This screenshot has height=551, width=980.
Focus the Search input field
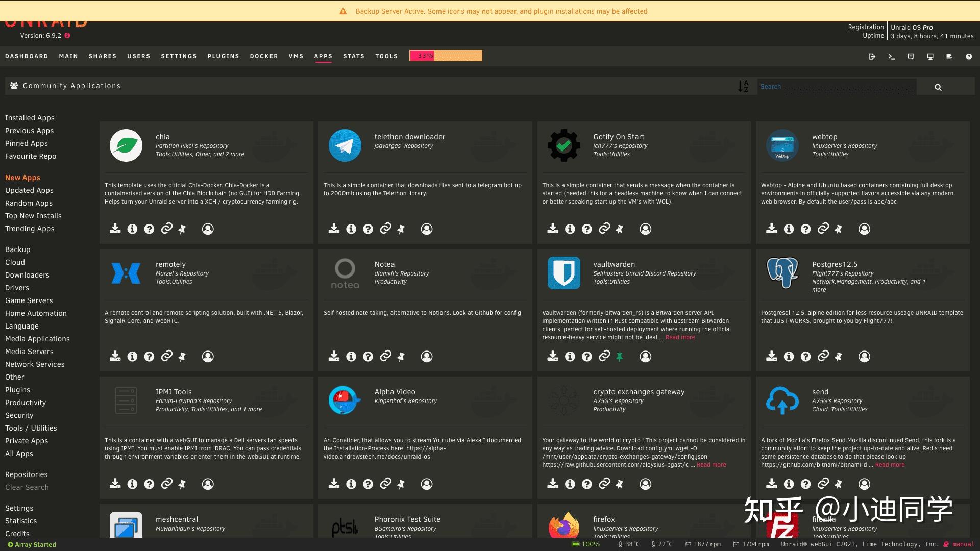pyautogui.click(x=837, y=87)
